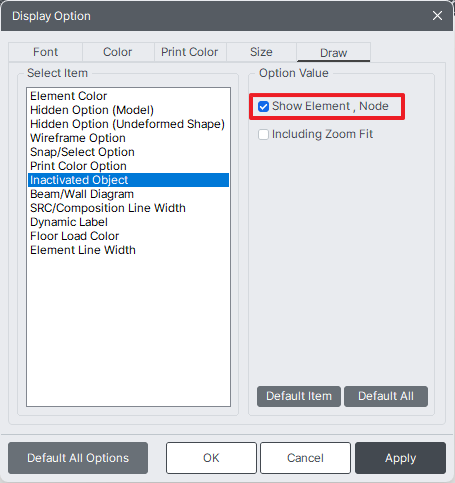455x483 pixels.
Task: Close the Display Option dialog
Action: pyautogui.click(x=437, y=16)
